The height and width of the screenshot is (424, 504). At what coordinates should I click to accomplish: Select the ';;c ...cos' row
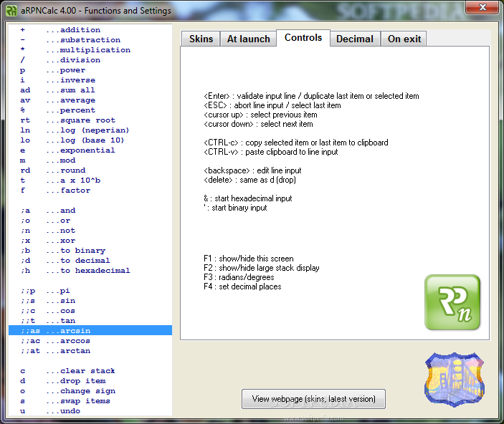pyautogui.click(x=90, y=311)
